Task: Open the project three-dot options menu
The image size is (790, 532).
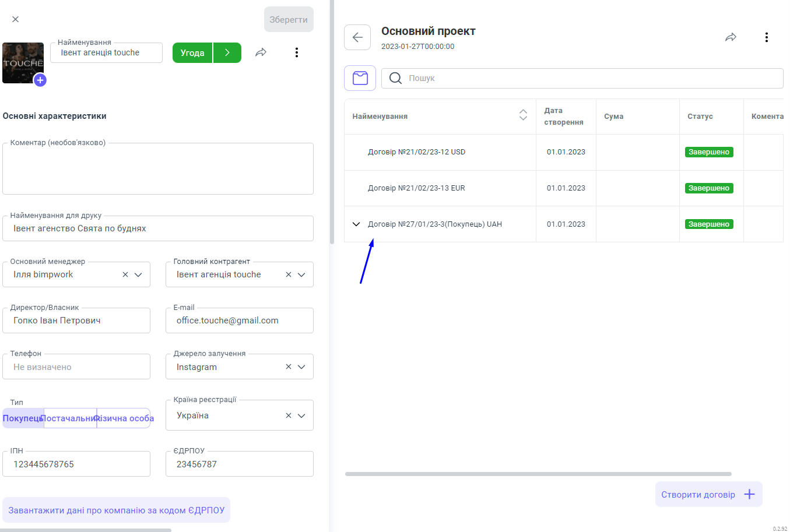Action: pyautogui.click(x=766, y=37)
